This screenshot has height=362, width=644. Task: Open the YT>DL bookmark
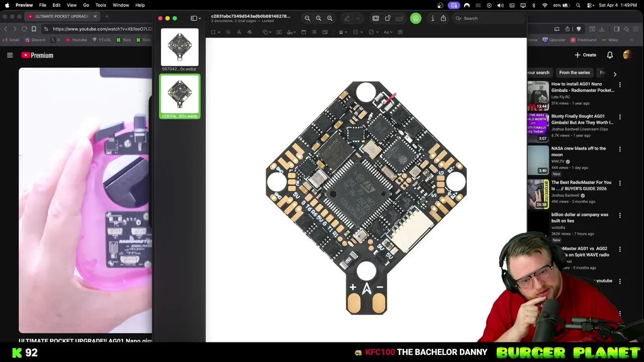tap(102, 40)
